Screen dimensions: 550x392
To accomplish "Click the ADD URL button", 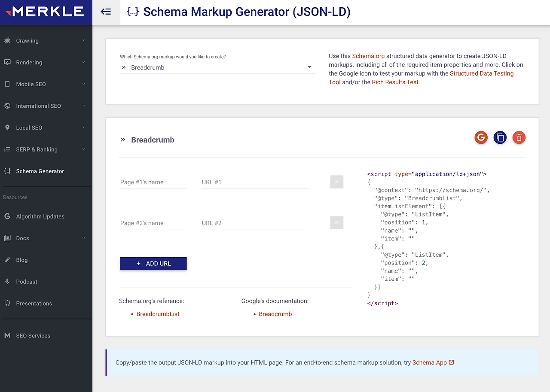I will pos(153,264).
